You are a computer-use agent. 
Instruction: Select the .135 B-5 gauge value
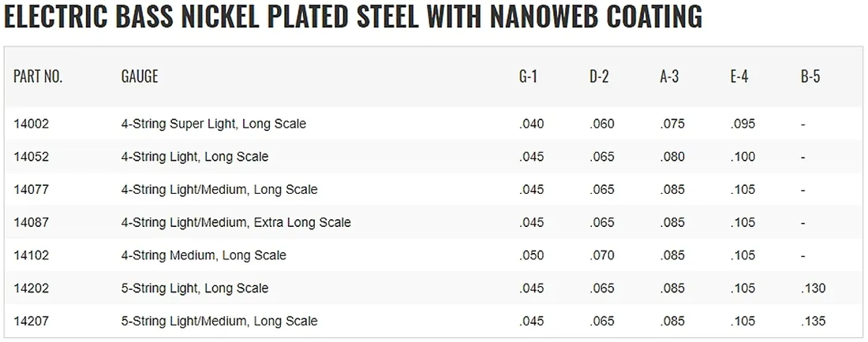(x=813, y=322)
